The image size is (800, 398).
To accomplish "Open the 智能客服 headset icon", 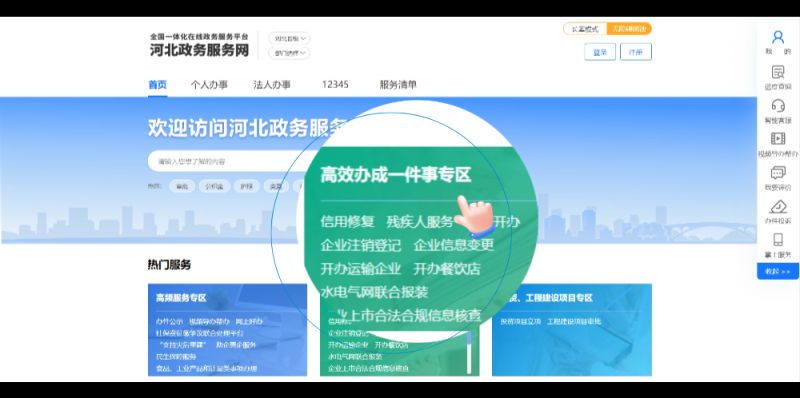I will point(778,111).
